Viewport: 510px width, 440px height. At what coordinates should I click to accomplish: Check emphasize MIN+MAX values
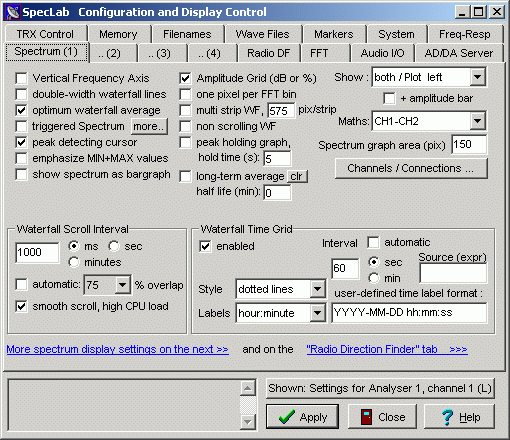(21, 158)
